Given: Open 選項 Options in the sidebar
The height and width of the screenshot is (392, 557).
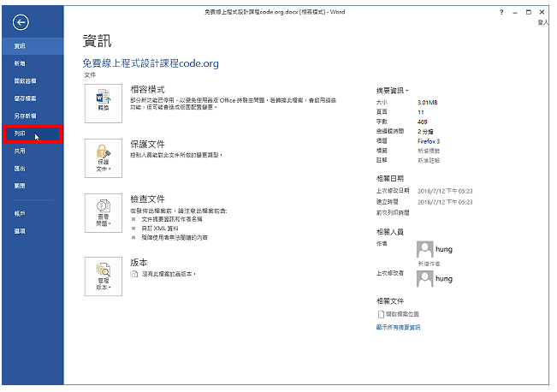Looking at the screenshot, I should (x=33, y=231).
